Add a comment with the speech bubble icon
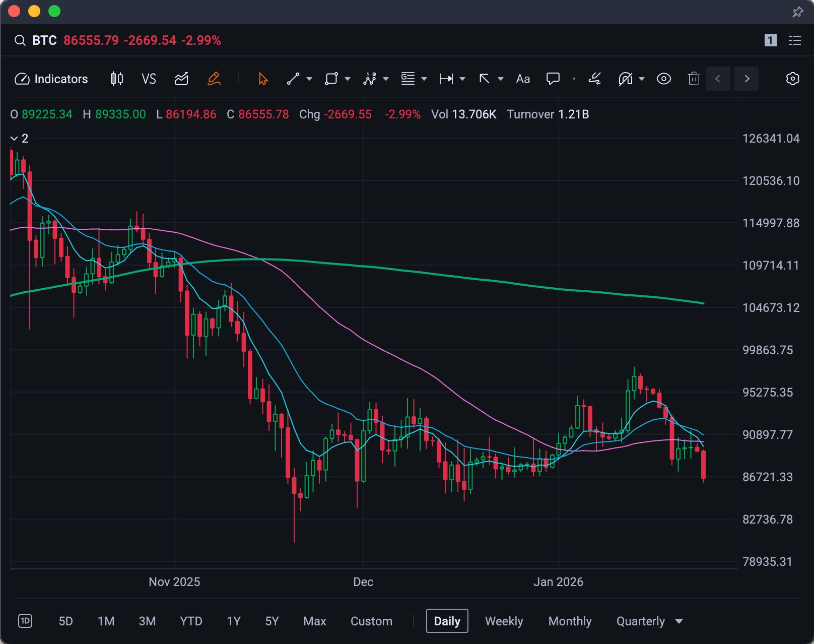The height and width of the screenshot is (644, 814). point(553,79)
